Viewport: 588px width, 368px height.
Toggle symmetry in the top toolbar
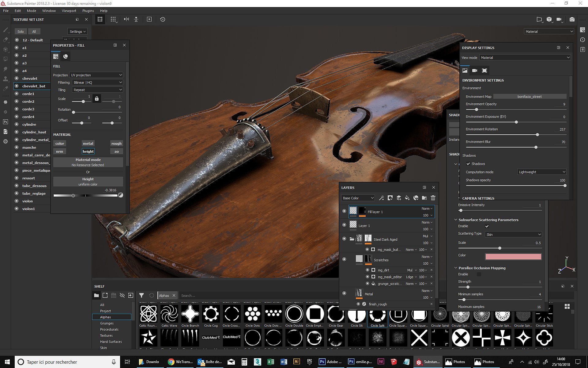126,19
